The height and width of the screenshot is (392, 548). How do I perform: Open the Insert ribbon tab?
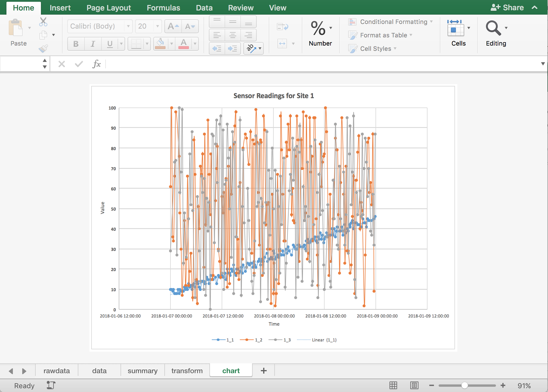click(x=60, y=8)
